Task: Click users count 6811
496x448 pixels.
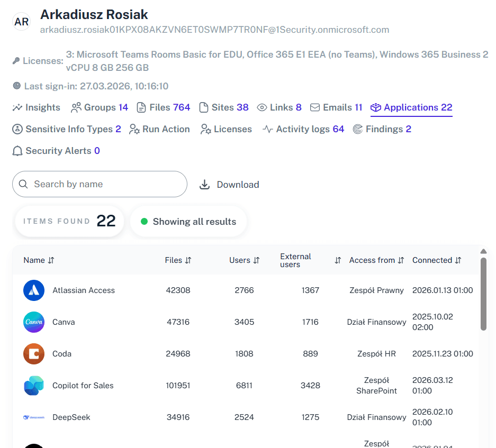Action: click(244, 386)
